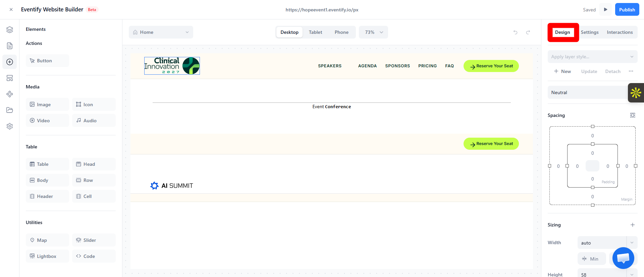Open the chat support bubble
This screenshot has height=277, width=644.
click(623, 258)
